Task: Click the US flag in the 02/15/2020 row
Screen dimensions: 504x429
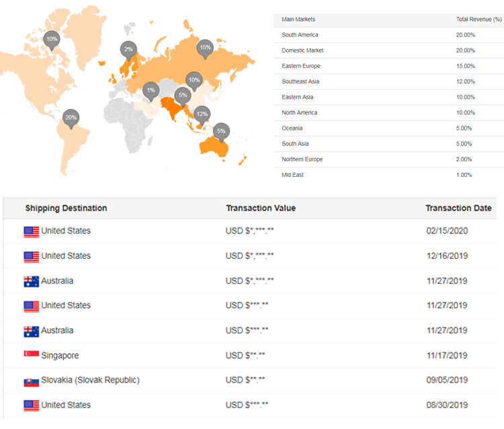Action: (x=31, y=231)
